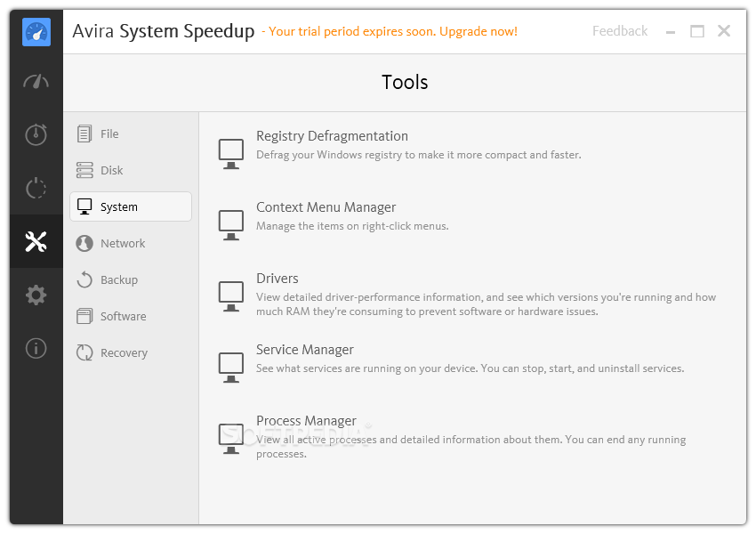Switch to the Network tools tab
This screenshot has width=756, height=534.
pos(131,243)
